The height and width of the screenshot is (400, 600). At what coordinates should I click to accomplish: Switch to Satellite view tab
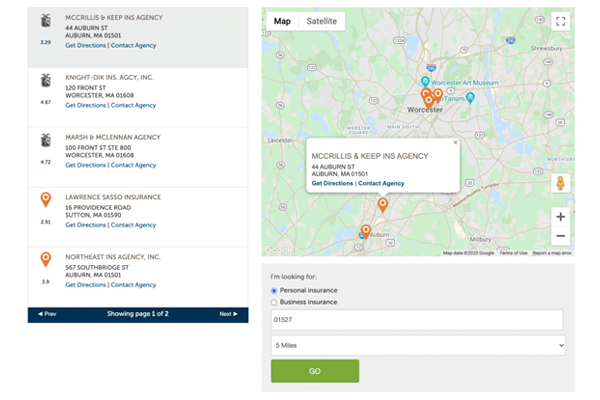321,21
